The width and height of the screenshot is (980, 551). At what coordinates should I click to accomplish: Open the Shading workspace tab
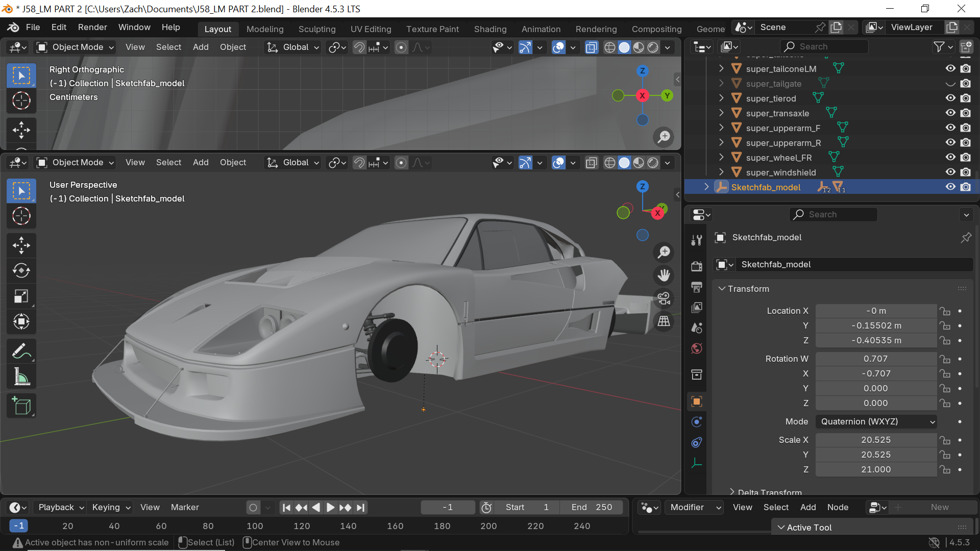pyautogui.click(x=490, y=29)
